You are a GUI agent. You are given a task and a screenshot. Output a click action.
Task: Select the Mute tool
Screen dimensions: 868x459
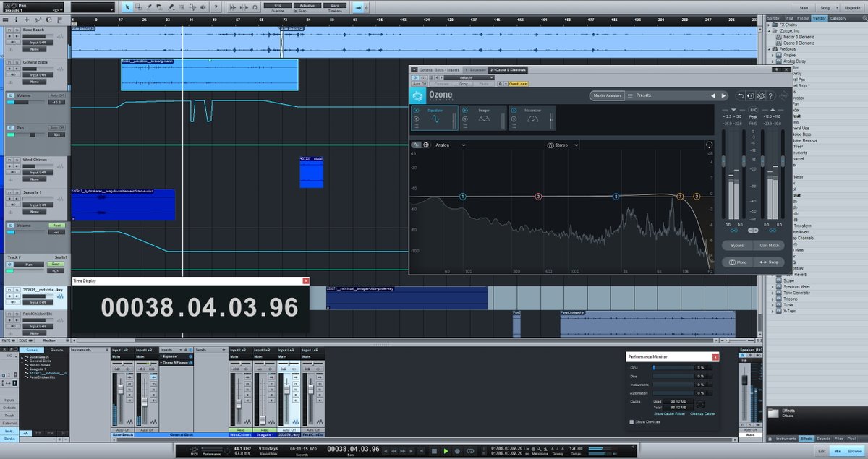coord(181,7)
